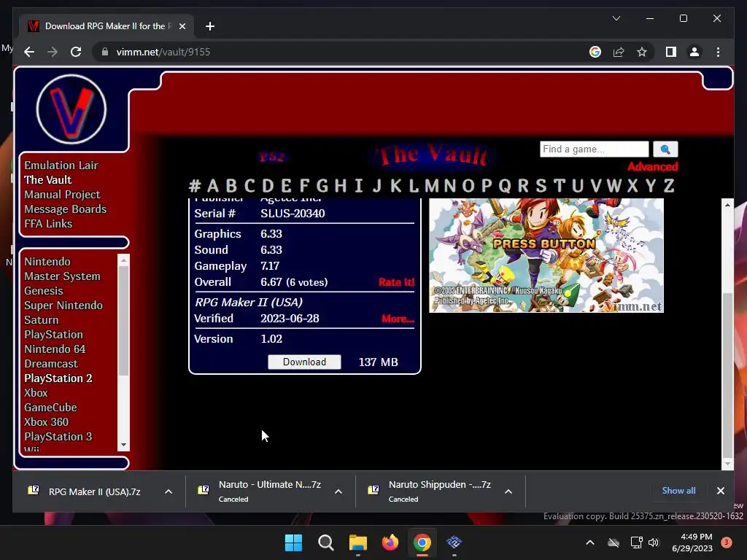Screen dimensions: 747x560
Task: Click the RPG Maker II title screenshot
Action: pos(546,255)
